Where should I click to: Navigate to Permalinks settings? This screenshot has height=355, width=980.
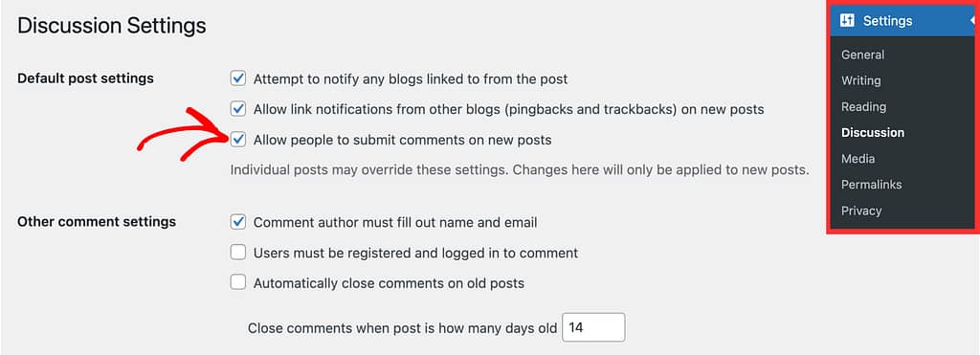pos(871,185)
